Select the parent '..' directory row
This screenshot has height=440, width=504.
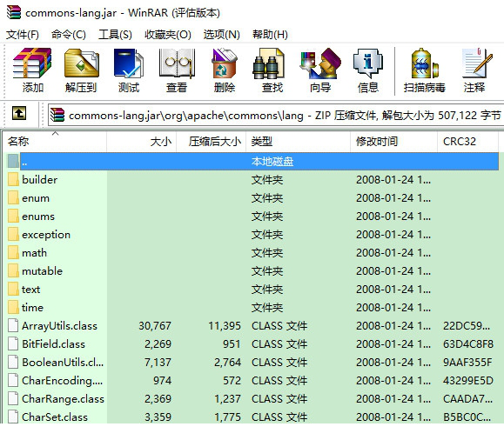point(252,161)
